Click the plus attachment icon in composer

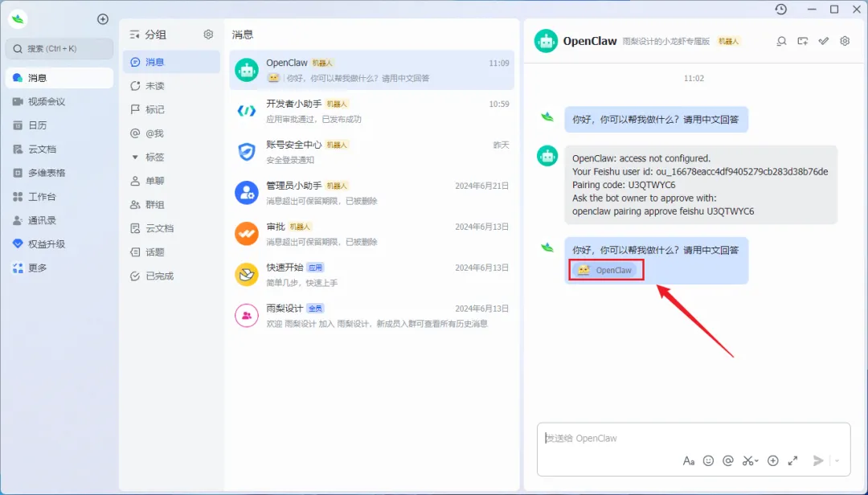(773, 460)
